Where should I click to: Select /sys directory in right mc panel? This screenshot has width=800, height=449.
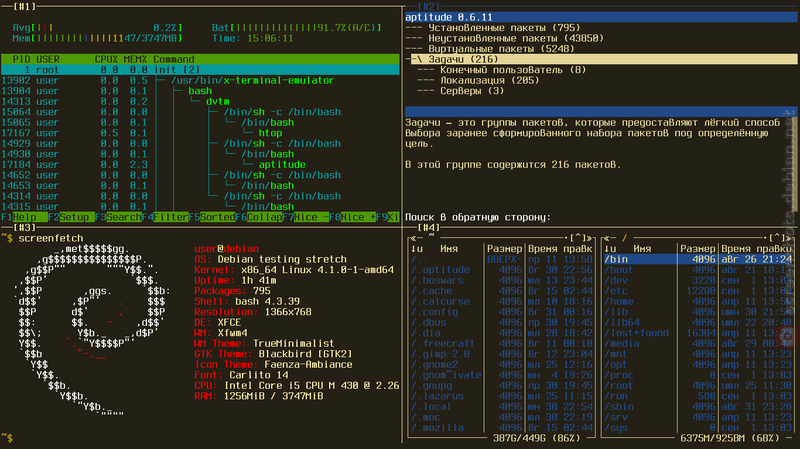point(698,428)
